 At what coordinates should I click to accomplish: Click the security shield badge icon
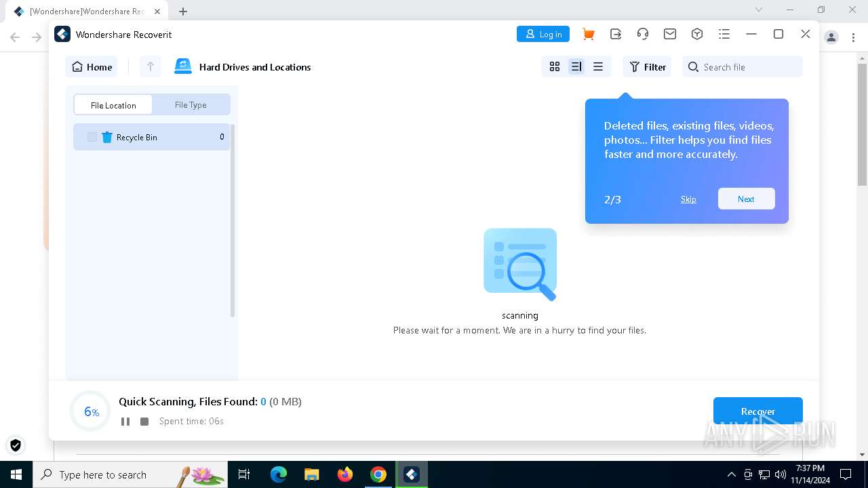(16, 445)
